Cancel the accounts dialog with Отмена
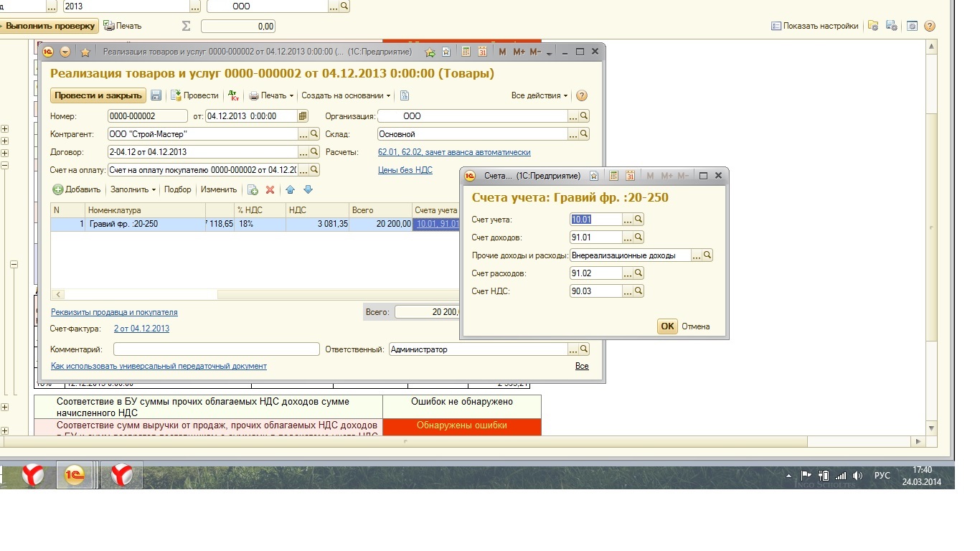Image resolution: width=980 pixels, height=551 pixels. click(x=696, y=326)
